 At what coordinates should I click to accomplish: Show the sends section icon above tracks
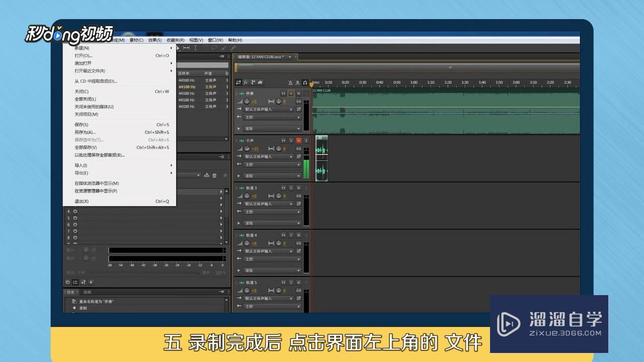253,82
